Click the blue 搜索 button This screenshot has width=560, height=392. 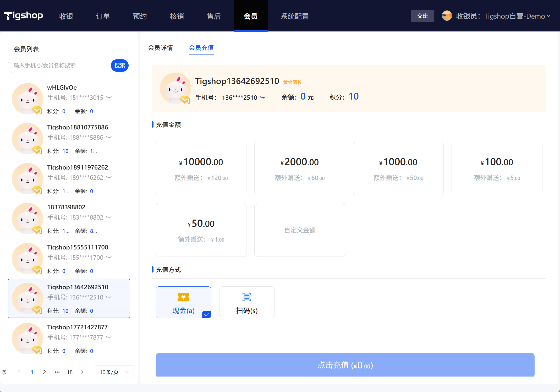[120, 65]
